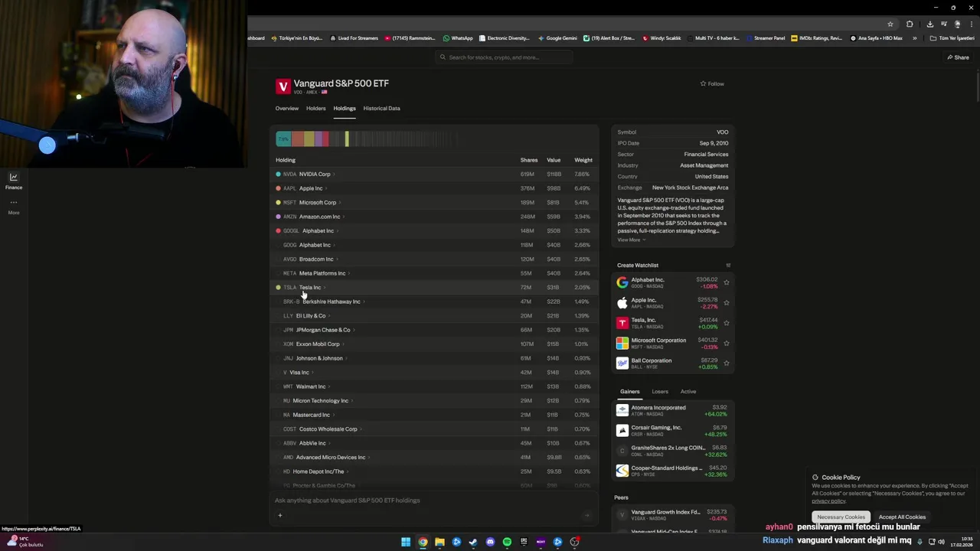Open browser downloads icon

click(929, 24)
